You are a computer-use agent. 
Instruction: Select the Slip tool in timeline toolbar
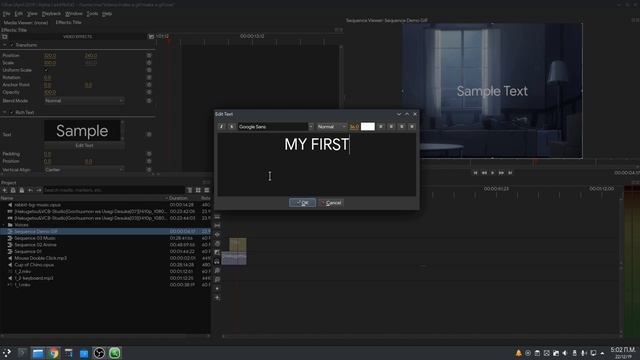tap(217, 226)
